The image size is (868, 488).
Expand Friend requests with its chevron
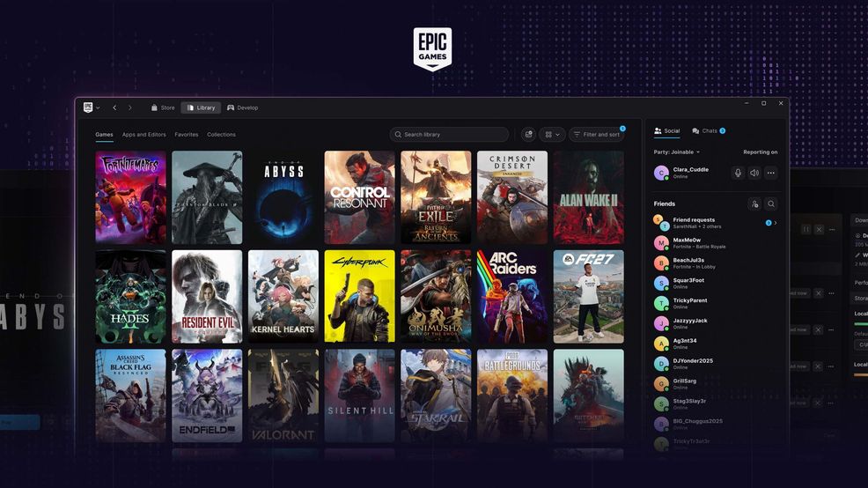(x=776, y=223)
